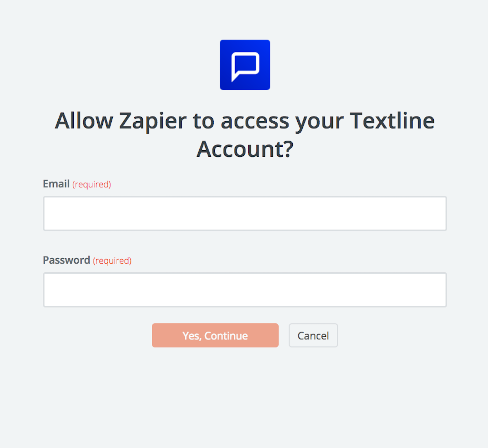Click the white speech bubble in logo

tap(245, 67)
